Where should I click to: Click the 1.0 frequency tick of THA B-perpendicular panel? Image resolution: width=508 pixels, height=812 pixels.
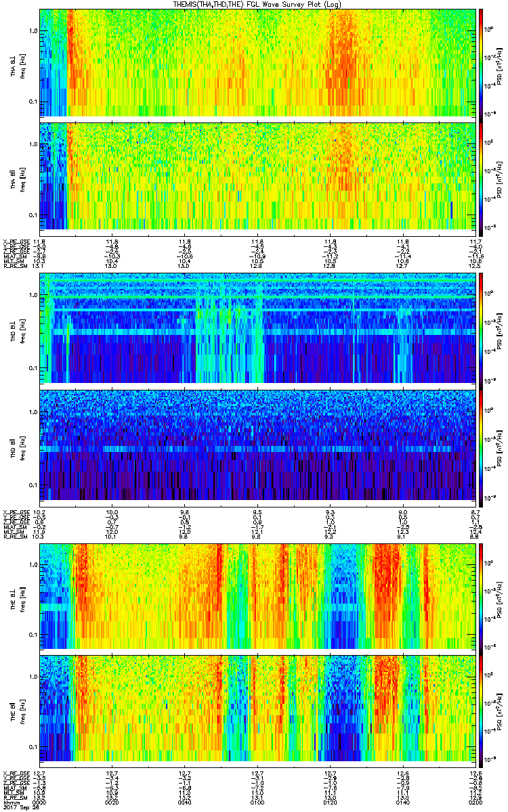click(x=32, y=31)
